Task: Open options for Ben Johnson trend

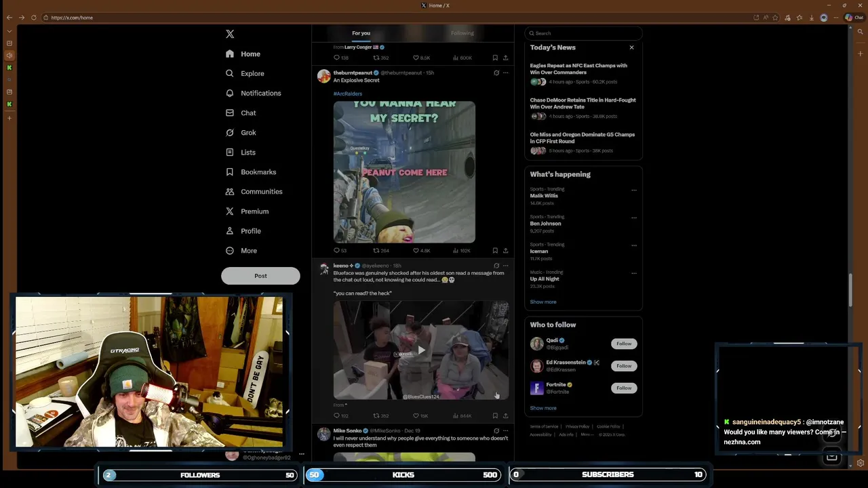Action: click(x=634, y=218)
